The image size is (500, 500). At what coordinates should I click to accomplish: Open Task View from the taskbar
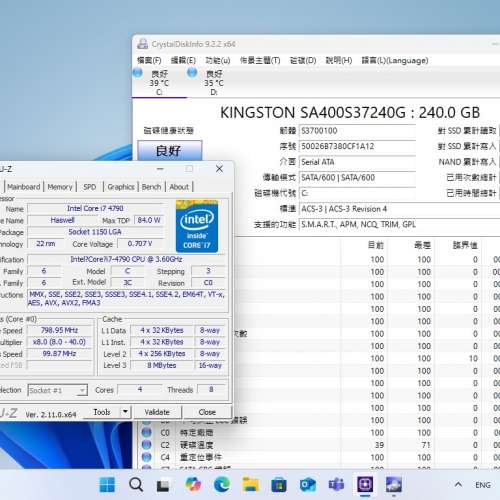[x=163, y=485]
